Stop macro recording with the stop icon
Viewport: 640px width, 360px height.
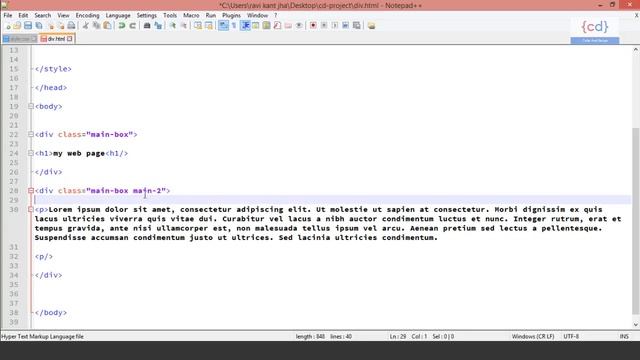point(324,26)
